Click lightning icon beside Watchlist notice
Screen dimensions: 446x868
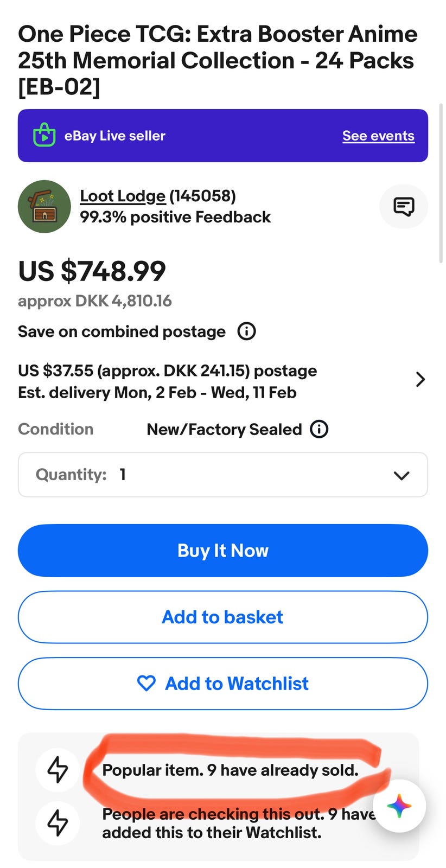[x=58, y=823]
